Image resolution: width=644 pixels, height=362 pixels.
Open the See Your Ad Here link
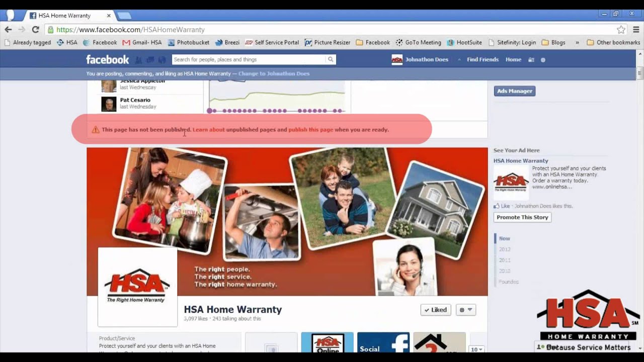516,150
